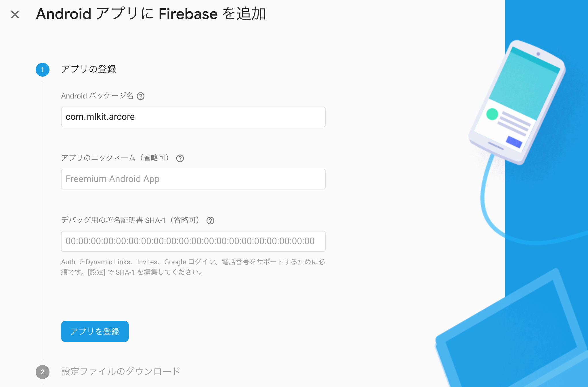Viewport: 588px width, 387px height.
Task: Click the アプリの登録 heading text
Action: pos(88,69)
